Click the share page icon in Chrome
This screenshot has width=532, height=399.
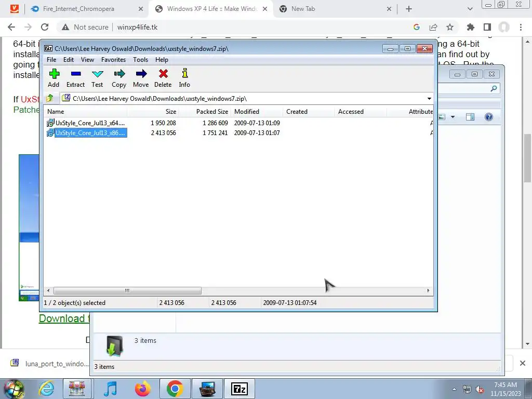point(433,27)
